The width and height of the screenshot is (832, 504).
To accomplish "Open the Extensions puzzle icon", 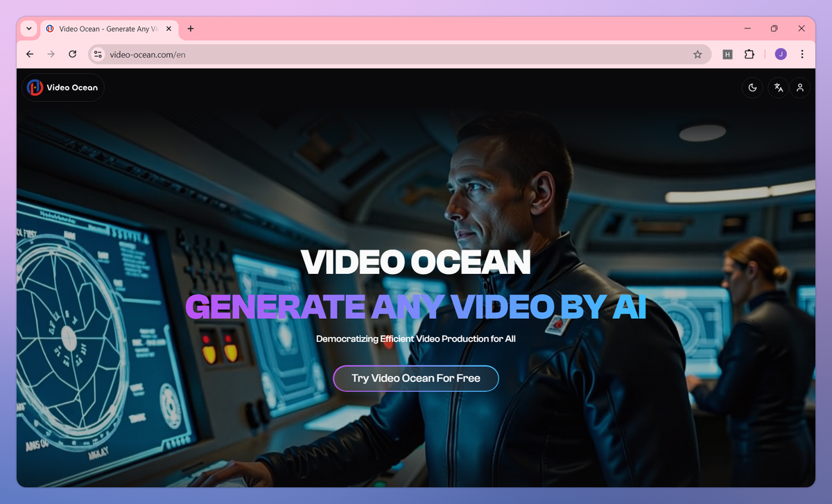I will coord(749,54).
